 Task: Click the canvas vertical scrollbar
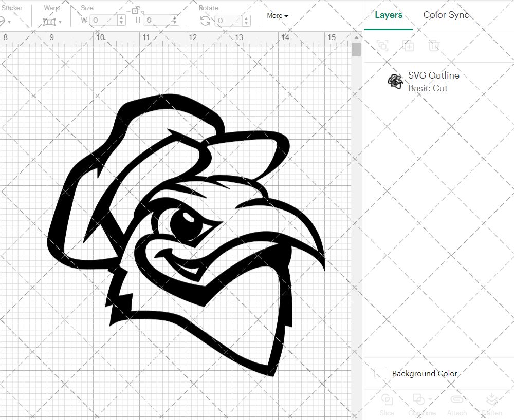(356, 49)
